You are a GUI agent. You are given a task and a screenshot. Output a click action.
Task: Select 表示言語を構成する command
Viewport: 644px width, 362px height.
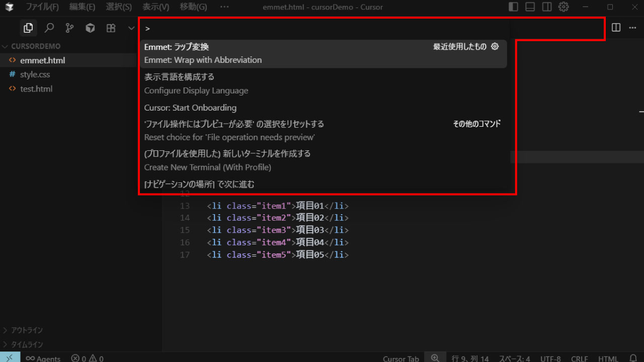(323, 83)
